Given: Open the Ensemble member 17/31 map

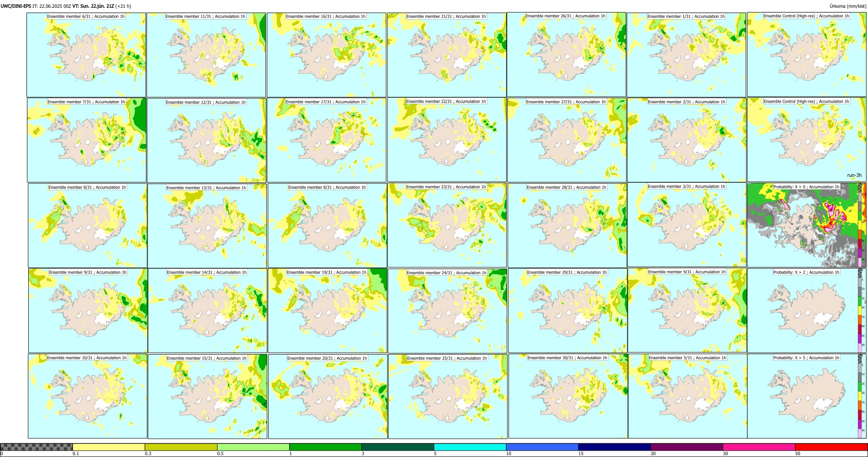Looking at the screenshot, I should pos(326,140).
